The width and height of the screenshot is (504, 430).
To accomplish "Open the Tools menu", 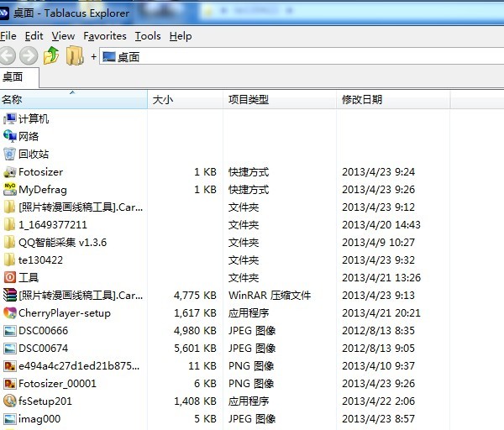I will pyautogui.click(x=148, y=36).
